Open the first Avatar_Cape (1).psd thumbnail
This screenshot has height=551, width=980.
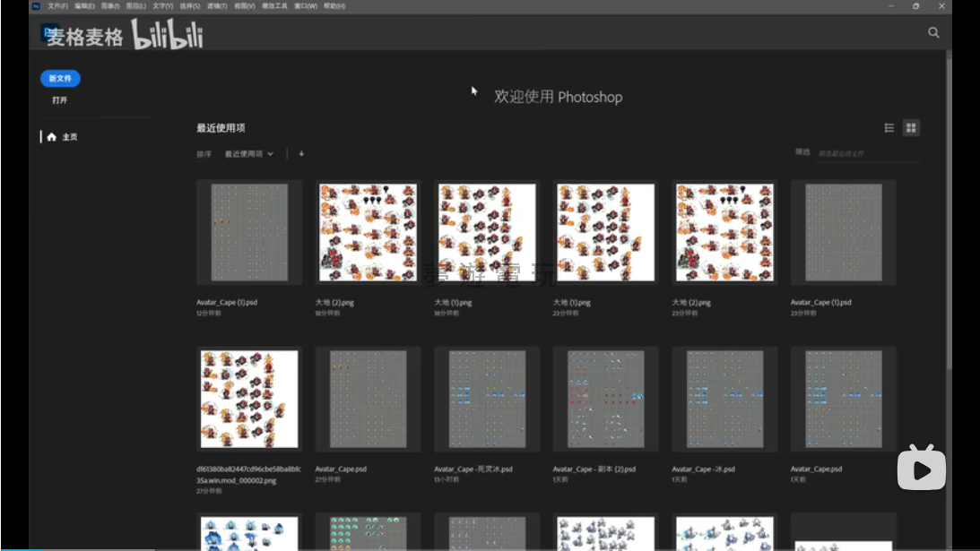pyautogui.click(x=249, y=232)
